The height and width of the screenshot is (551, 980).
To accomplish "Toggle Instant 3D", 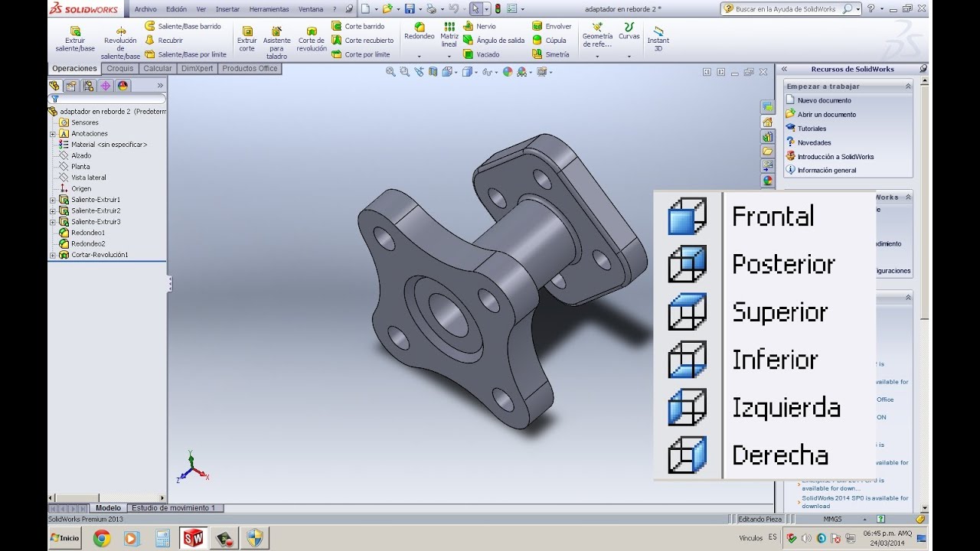I will (x=658, y=37).
